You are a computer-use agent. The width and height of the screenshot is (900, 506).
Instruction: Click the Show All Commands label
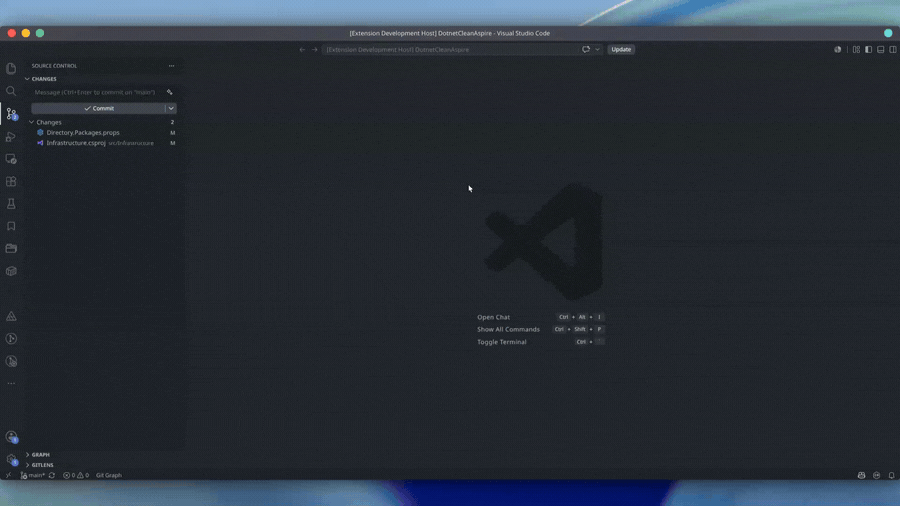coord(508,329)
